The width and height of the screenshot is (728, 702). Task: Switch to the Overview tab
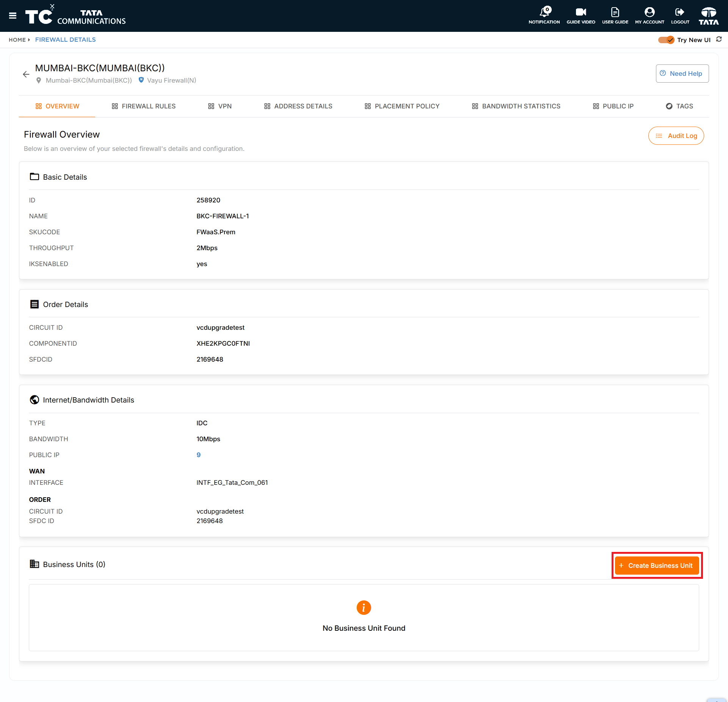click(57, 106)
